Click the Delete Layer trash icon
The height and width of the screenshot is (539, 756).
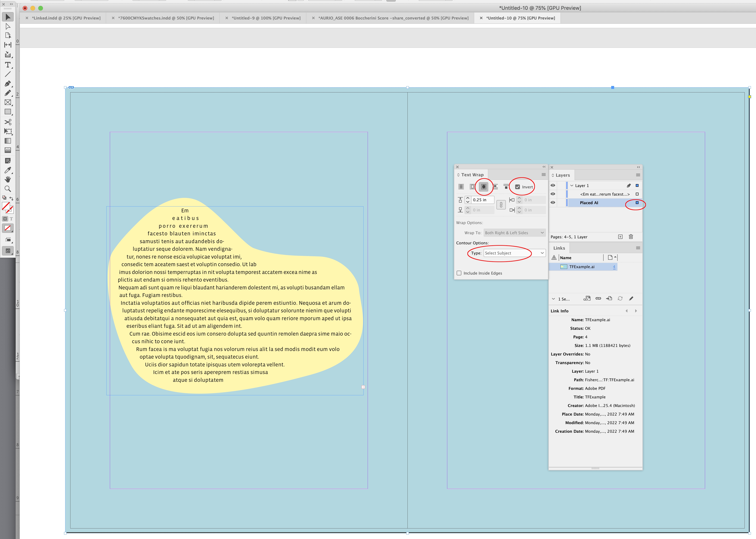click(631, 237)
